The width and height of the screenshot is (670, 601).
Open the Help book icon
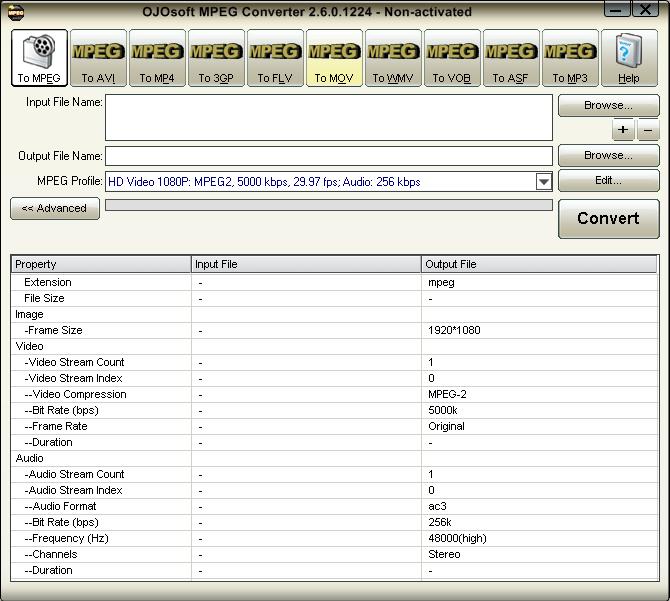629,58
